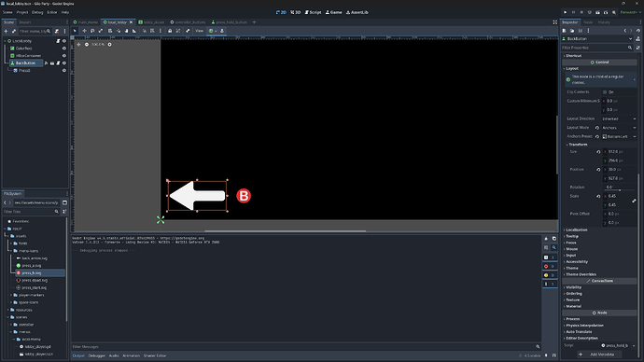Click the Clear Output icon
The width and height of the screenshot is (644, 362).
point(546,239)
